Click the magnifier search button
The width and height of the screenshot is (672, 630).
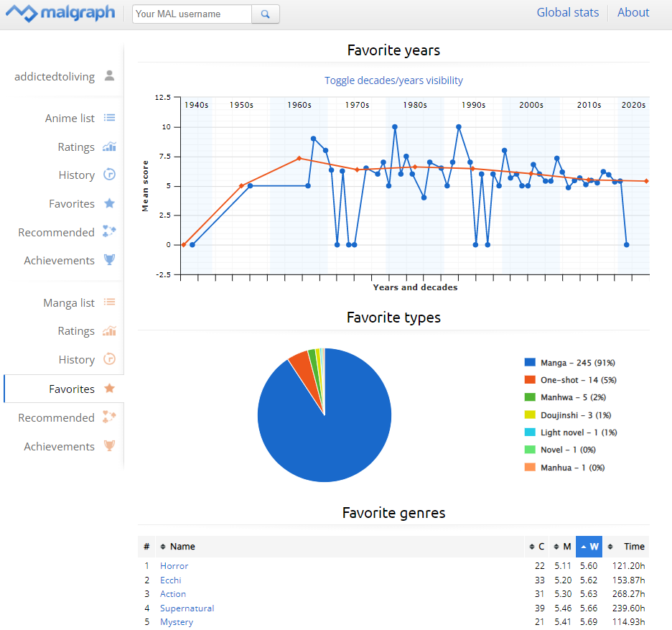[x=266, y=14]
